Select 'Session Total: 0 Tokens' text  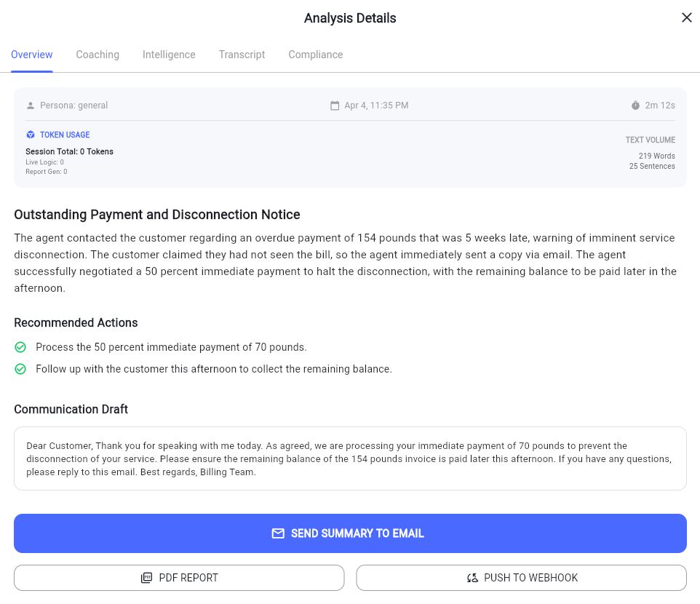coord(69,151)
